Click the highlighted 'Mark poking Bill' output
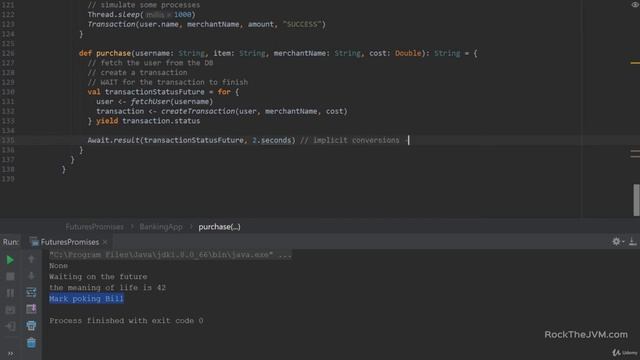 coord(86,299)
